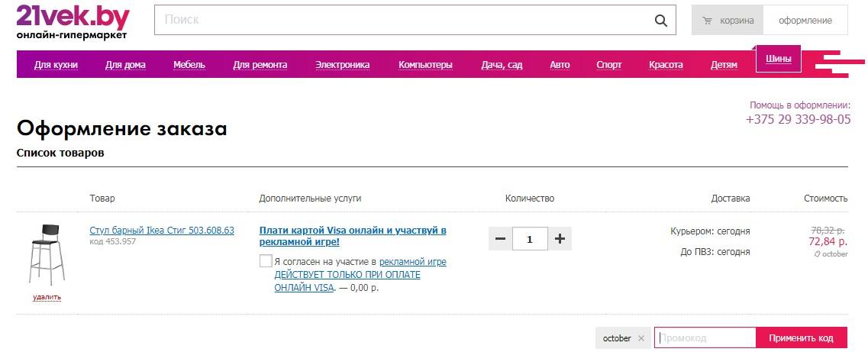Open ДЕЙСТВУЕТ ТОЛЬКО ПРИ ОПЛАТЕ ОНЛАЙН VISA link
Viewport: 868px width, 352px height.
pos(347,281)
